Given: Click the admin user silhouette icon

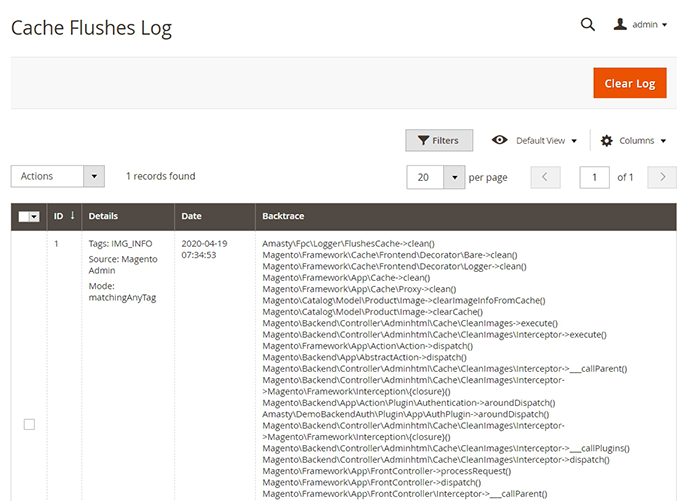Looking at the screenshot, I should pyautogui.click(x=620, y=25).
